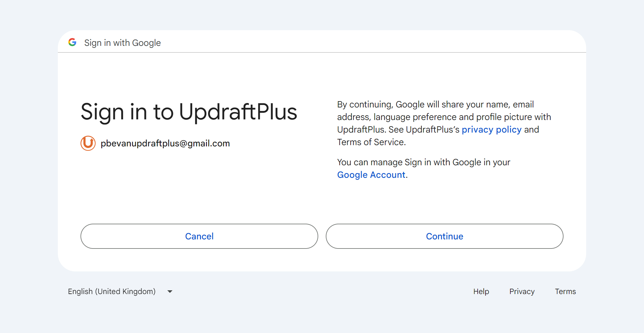Follow the Google Account link
This screenshot has height=333, width=644.
pyautogui.click(x=371, y=175)
